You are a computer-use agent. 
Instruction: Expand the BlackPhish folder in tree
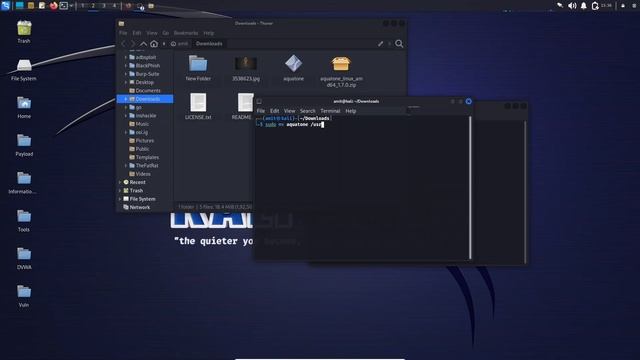pyautogui.click(x=126, y=66)
